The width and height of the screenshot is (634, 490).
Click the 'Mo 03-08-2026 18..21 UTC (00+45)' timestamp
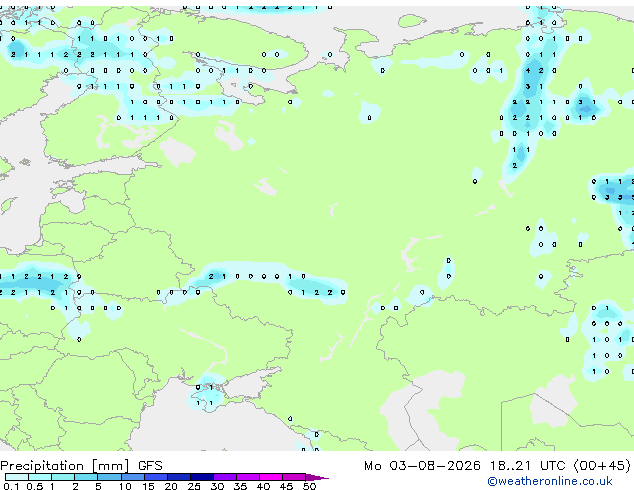pos(497,466)
